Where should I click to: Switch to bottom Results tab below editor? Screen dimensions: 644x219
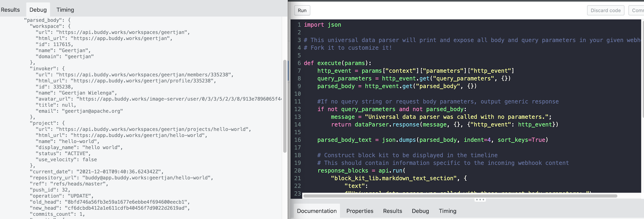pos(393,211)
